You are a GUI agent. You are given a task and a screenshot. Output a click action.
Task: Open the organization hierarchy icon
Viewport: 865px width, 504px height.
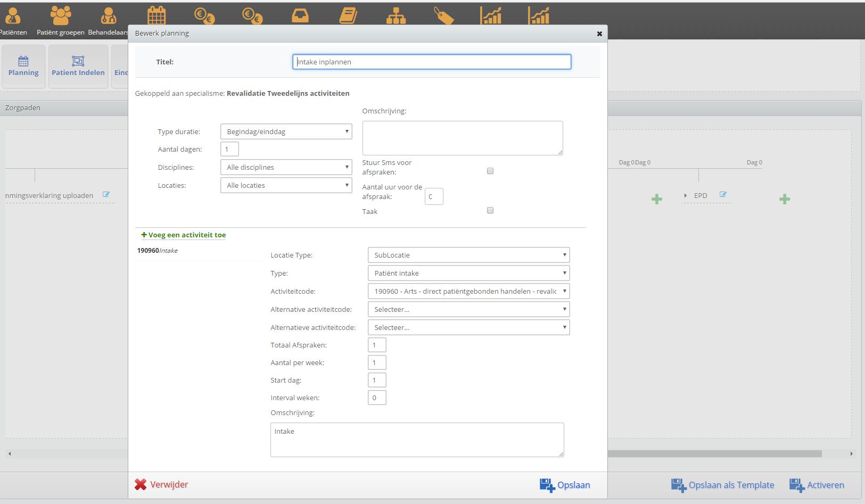[x=396, y=16]
